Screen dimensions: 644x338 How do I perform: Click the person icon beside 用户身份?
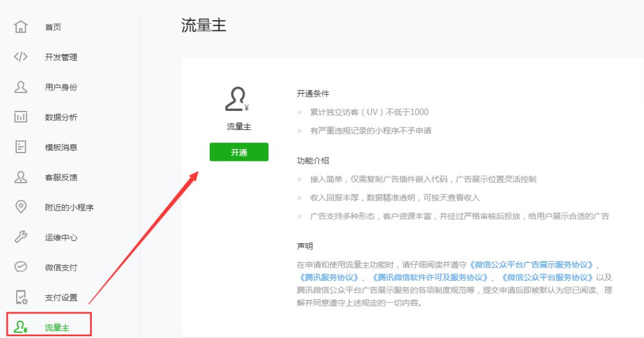[20, 86]
